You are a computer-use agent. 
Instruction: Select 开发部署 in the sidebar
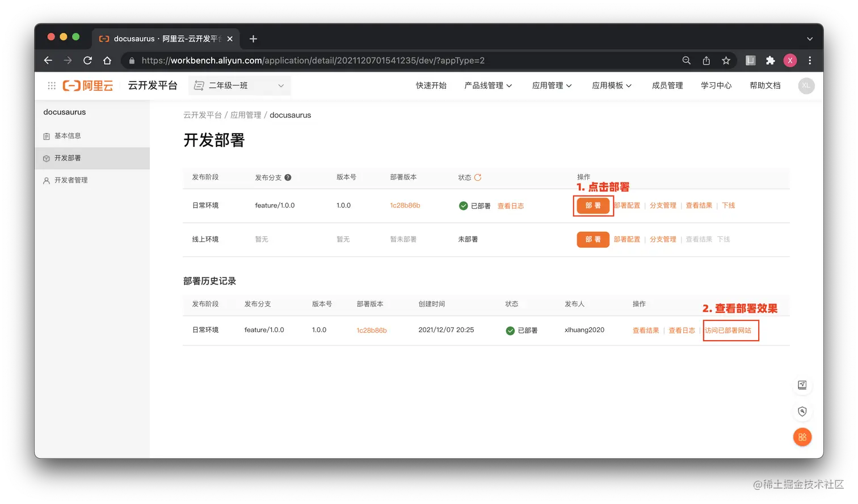[x=92, y=158]
